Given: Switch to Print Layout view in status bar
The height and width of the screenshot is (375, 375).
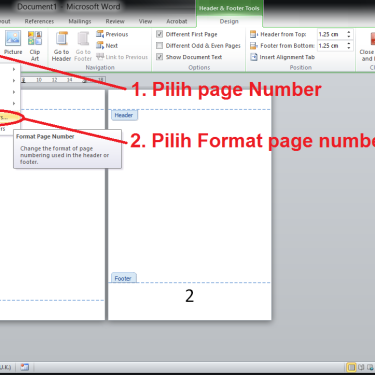Looking at the screenshot, I should click(351, 367).
